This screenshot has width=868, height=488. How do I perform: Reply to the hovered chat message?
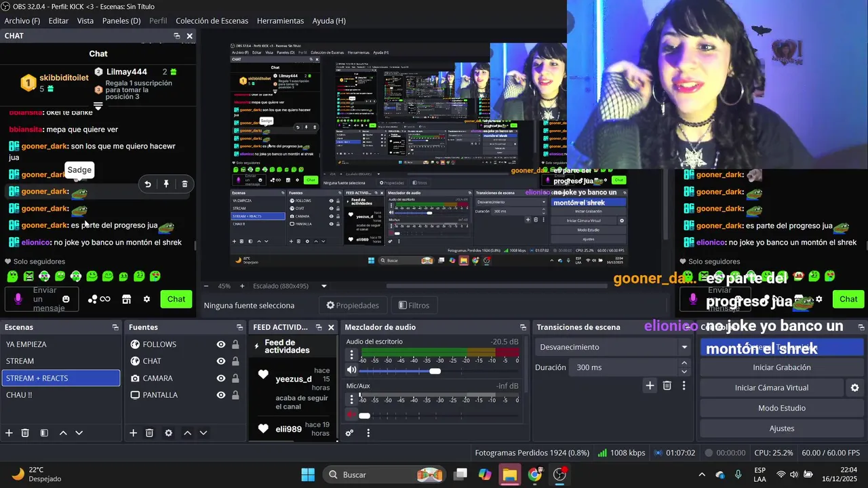pyautogui.click(x=148, y=184)
